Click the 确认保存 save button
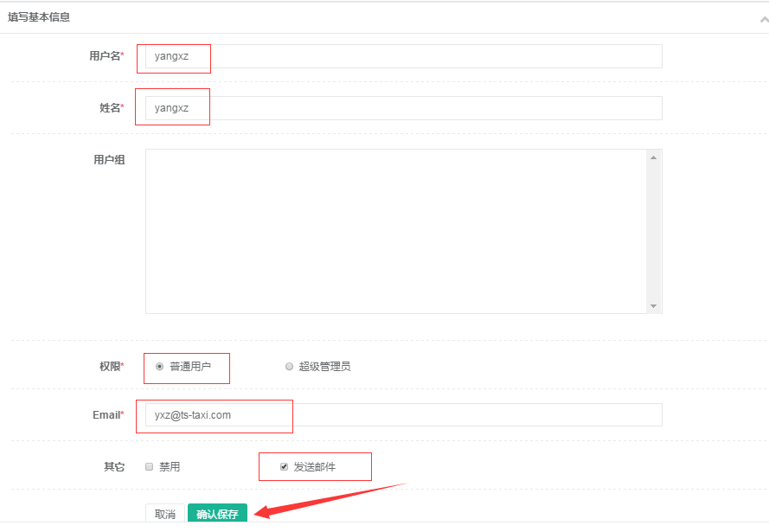 click(217, 513)
